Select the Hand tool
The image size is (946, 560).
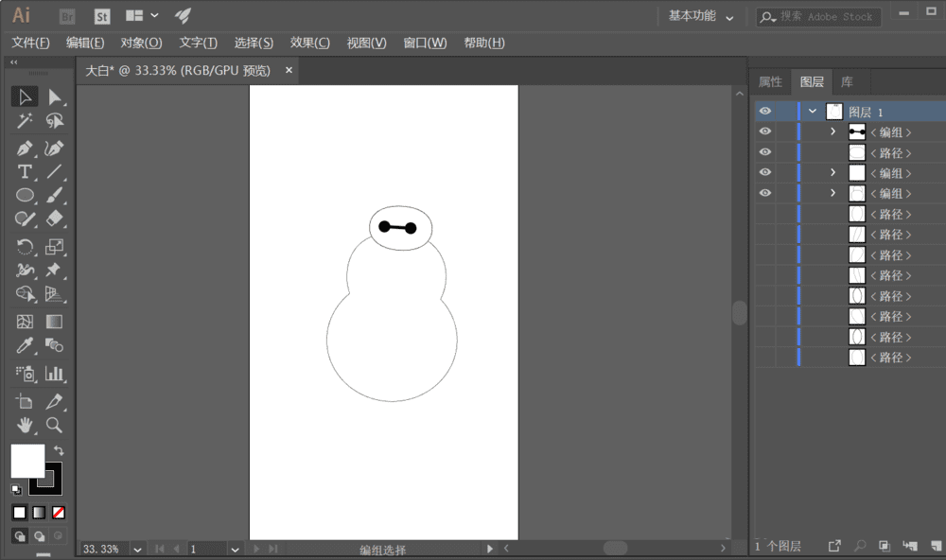25,425
